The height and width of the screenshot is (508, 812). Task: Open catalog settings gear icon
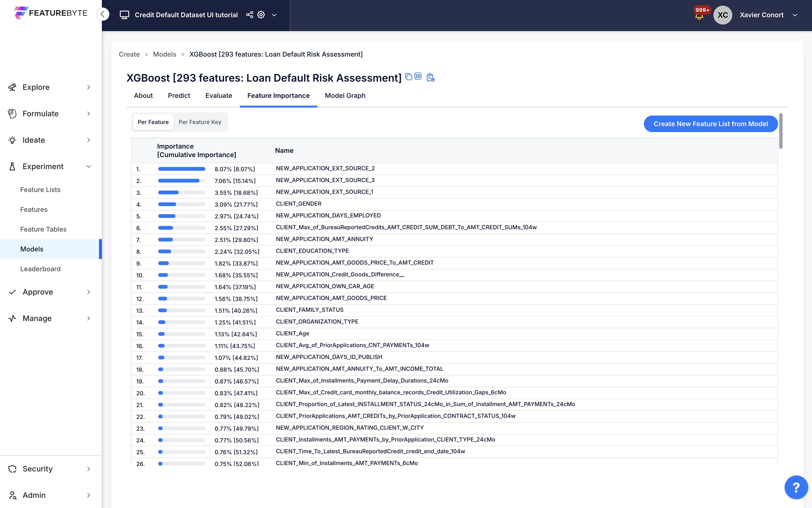(261, 15)
